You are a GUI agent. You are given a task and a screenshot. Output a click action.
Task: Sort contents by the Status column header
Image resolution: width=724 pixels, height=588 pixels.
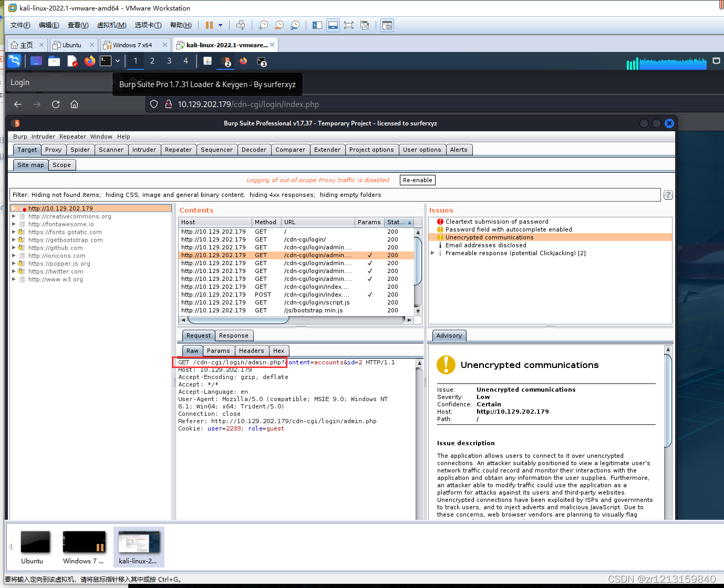coord(399,222)
